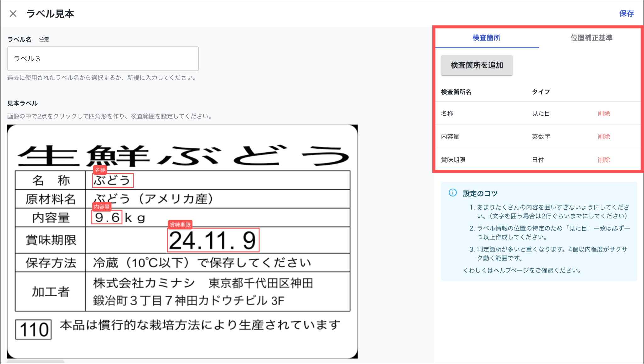Delete the 賞味期限 inspection row
Screen dimensions: 644x364
tap(603, 160)
